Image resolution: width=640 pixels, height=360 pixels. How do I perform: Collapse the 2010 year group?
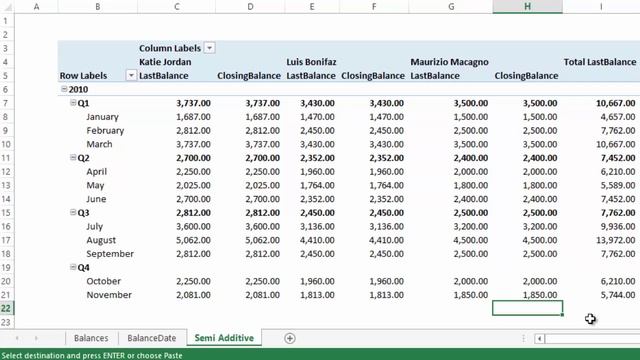coord(64,89)
